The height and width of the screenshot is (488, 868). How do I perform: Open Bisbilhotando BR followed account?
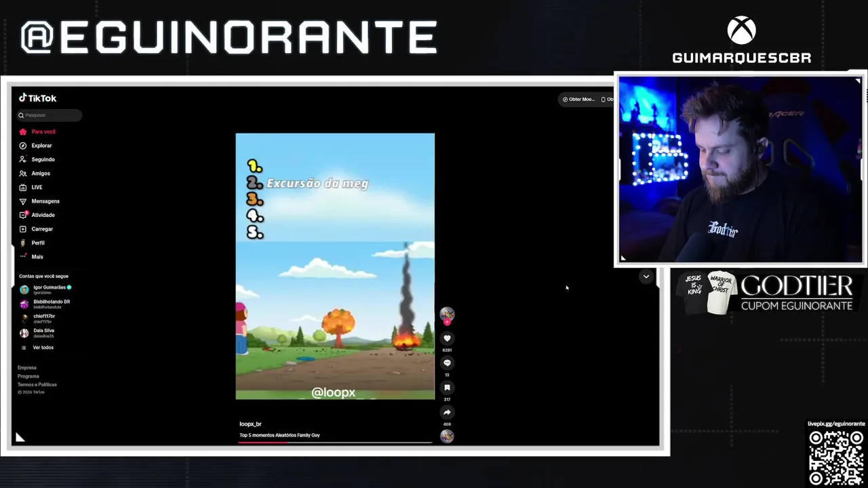coord(45,304)
